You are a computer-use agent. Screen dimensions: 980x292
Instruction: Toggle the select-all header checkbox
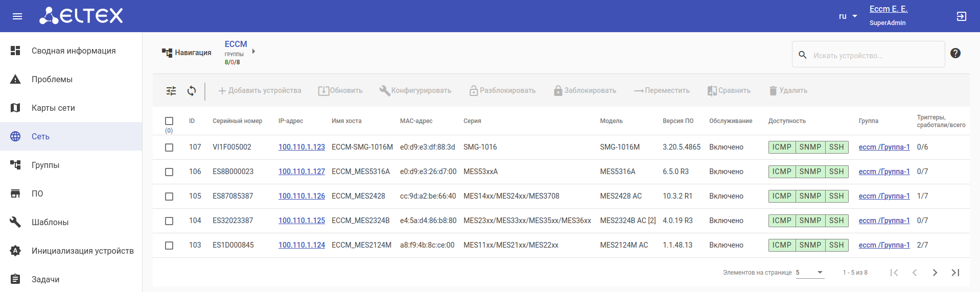169,121
